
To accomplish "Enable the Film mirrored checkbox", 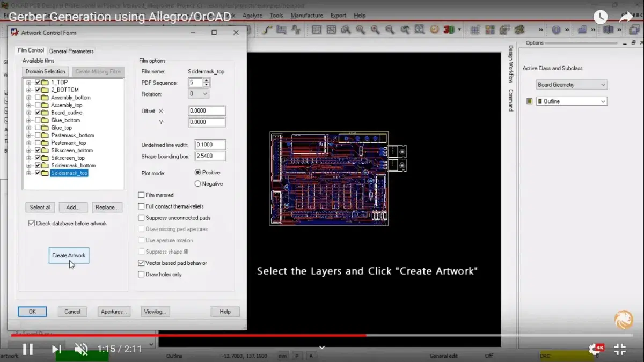I will tap(142, 195).
